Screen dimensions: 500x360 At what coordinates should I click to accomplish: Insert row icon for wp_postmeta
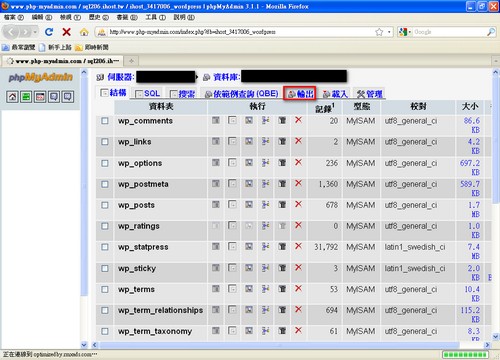click(x=265, y=184)
